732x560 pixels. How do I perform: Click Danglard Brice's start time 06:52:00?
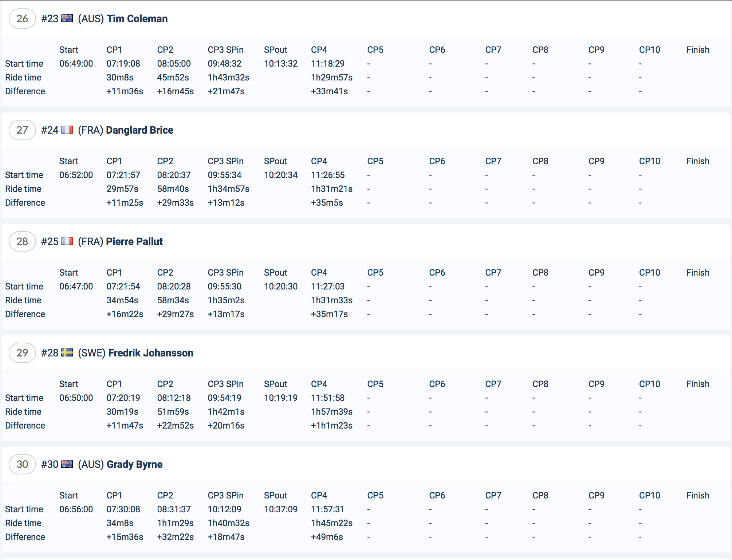click(x=76, y=175)
